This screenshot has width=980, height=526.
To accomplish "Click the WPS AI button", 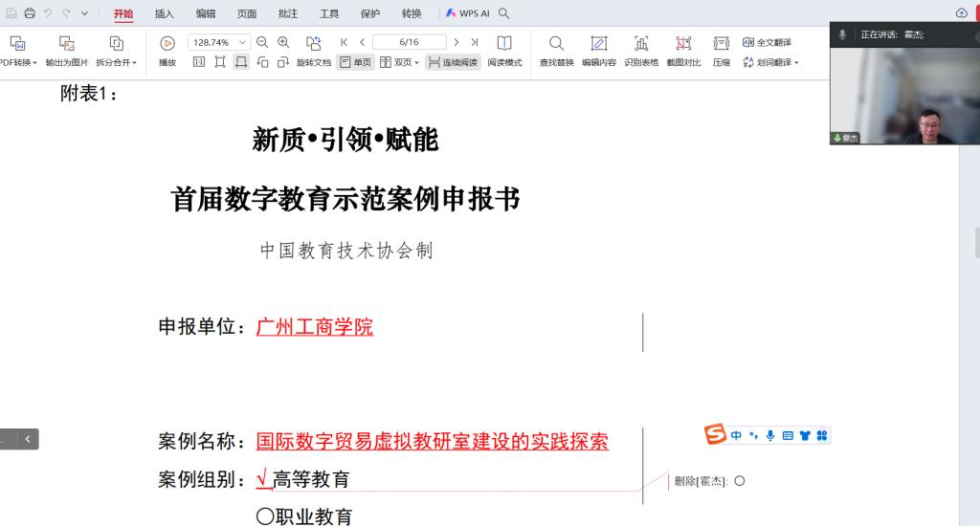I will click(x=468, y=13).
